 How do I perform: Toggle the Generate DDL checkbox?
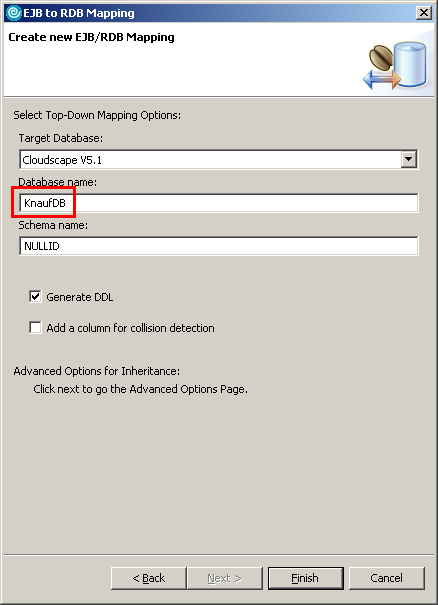(x=36, y=297)
